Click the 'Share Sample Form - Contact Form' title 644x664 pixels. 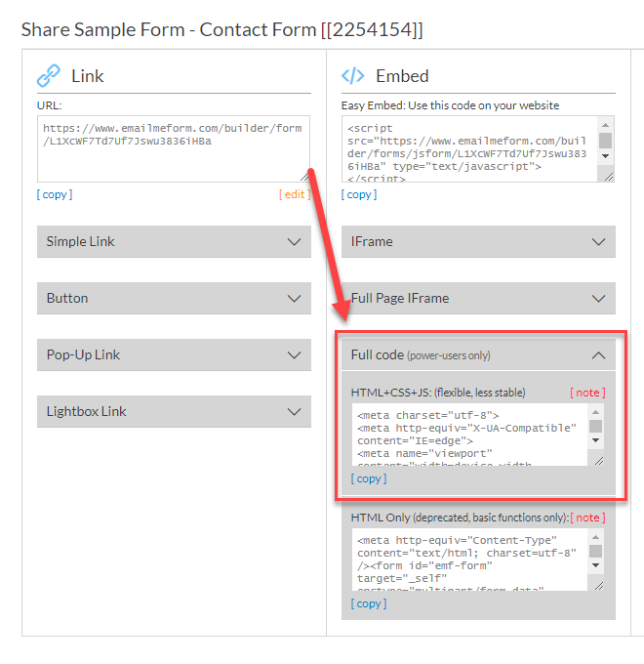tap(222, 29)
